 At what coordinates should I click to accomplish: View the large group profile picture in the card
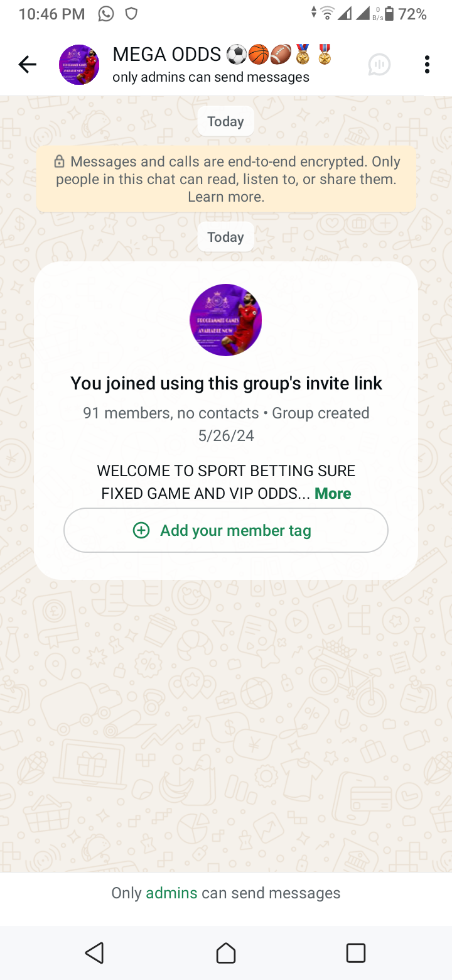[x=226, y=320]
